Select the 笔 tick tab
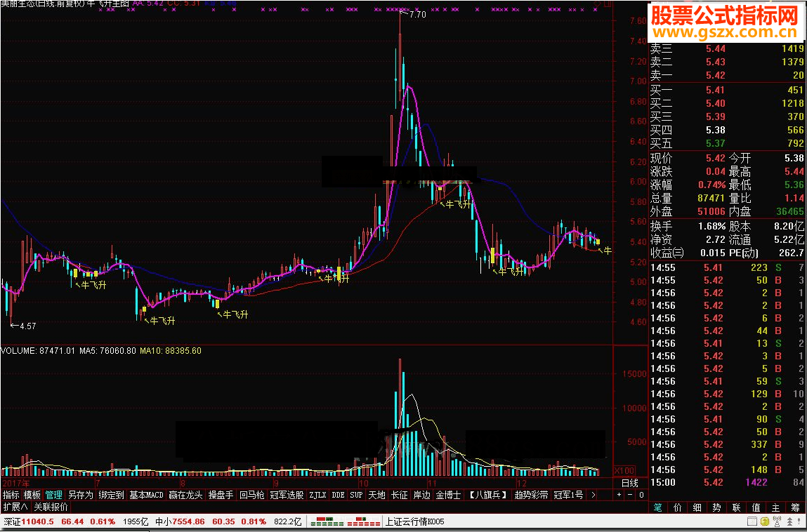807x532 pixels. pos(657,507)
